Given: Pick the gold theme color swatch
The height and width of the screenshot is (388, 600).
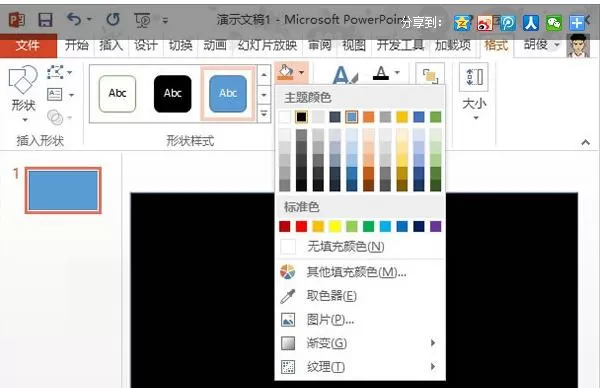Looking at the screenshot, I should point(402,117).
